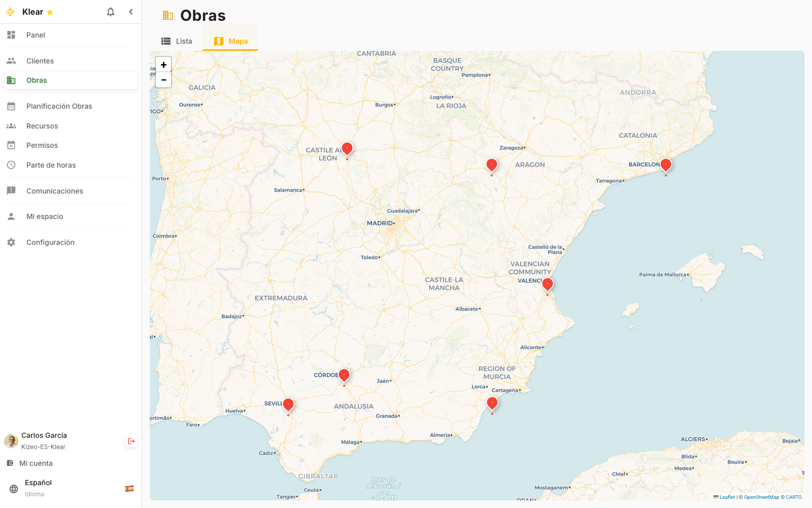Select the Clientes people icon

click(11, 60)
